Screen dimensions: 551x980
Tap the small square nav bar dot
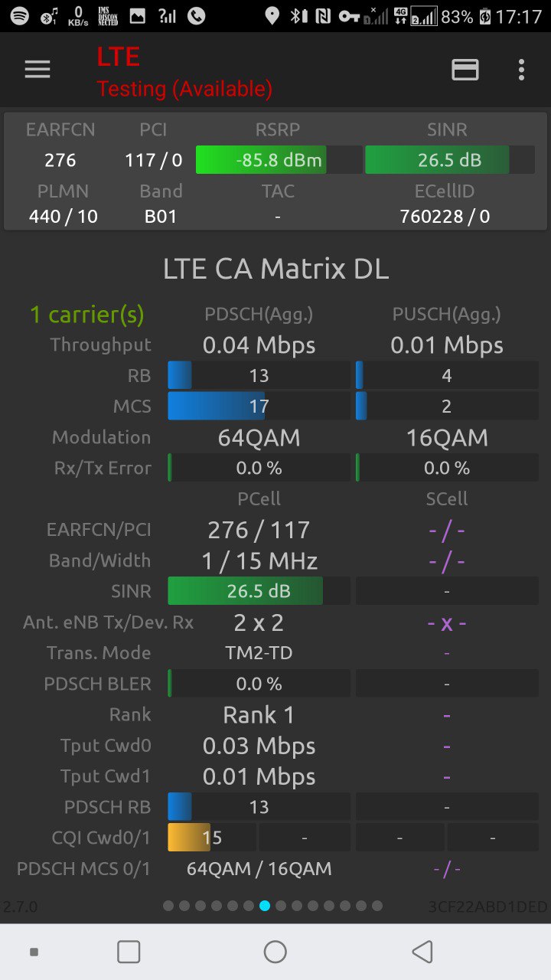34,952
